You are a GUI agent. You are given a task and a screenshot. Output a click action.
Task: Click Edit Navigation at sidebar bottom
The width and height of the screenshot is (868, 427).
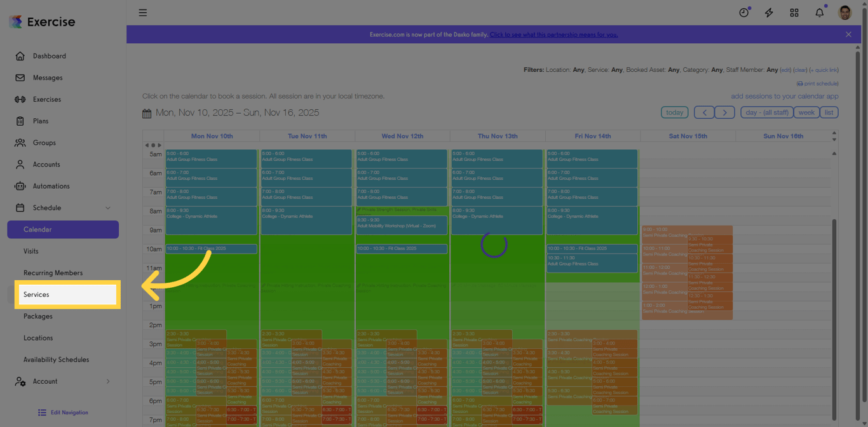(x=63, y=412)
